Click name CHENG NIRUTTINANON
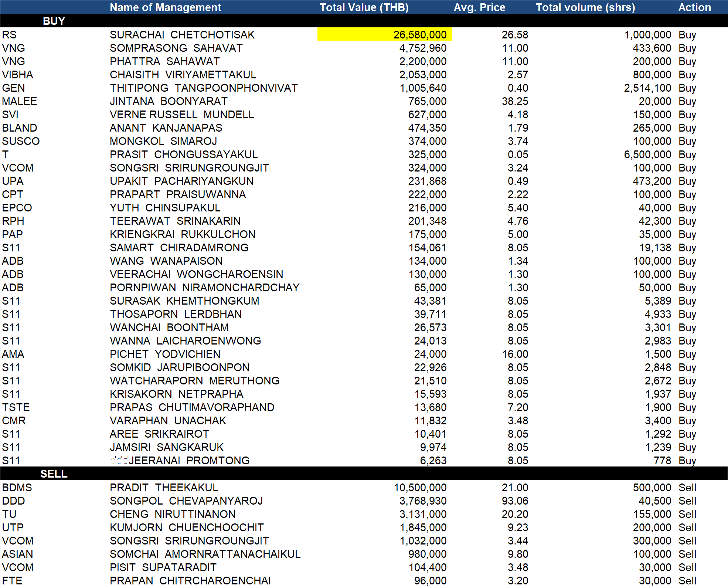 (173, 514)
